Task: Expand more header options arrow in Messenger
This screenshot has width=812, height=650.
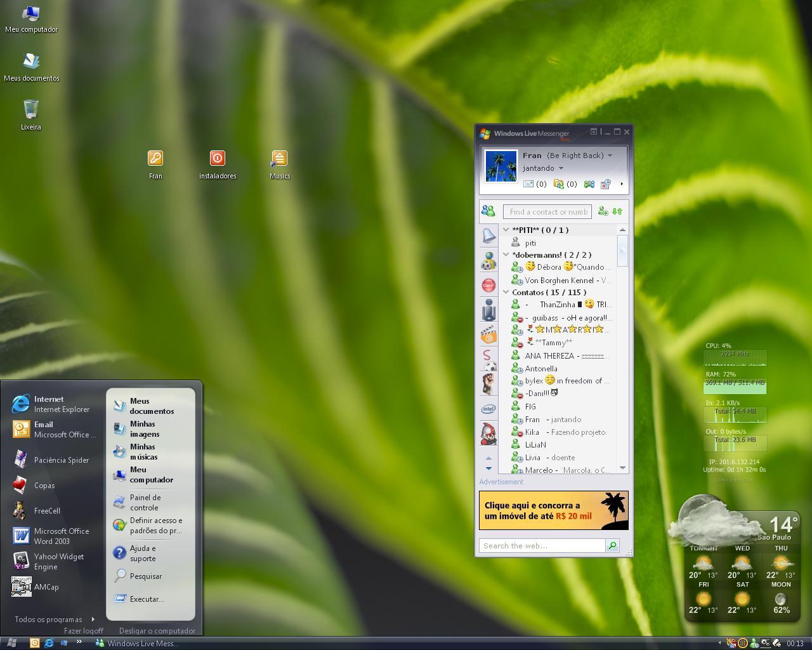Action: coord(622,184)
